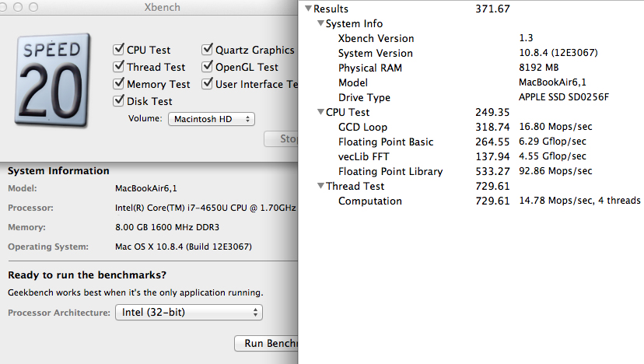The width and height of the screenshot is (644, 364).
Task: Uncheck the OpenGL Test checkbox
Action: [208, 66]
